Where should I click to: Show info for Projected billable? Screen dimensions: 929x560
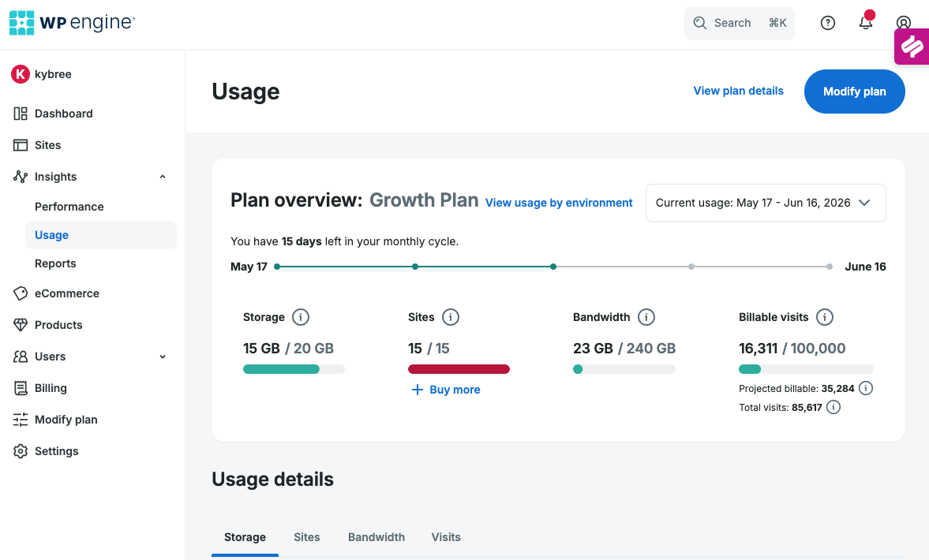click(866, 388)
